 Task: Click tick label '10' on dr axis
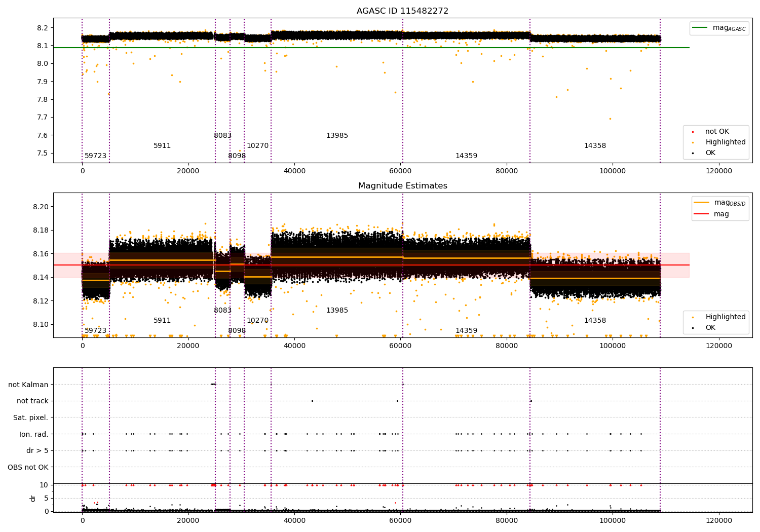pos(44,485)
